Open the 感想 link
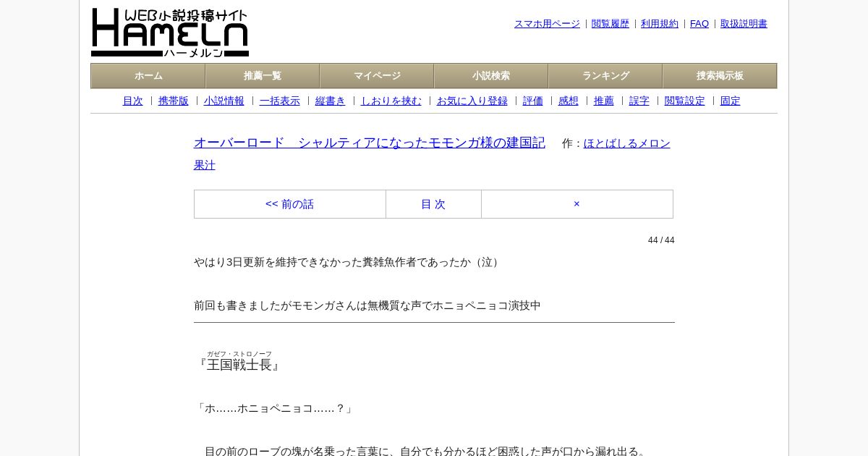868x456 pixels. tap(569, 101)
